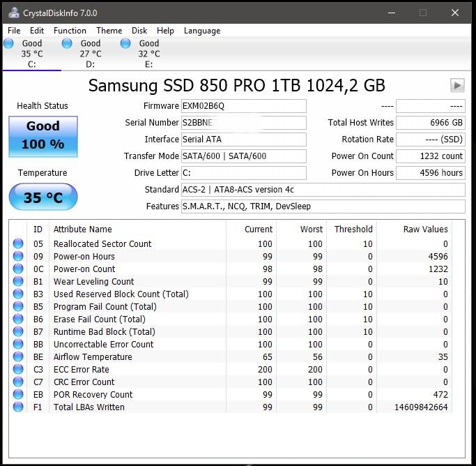Click the Transfer Mode field SATA/600
Image resolution: width=476 pixels, height=466 pixels.
[244, 156]
